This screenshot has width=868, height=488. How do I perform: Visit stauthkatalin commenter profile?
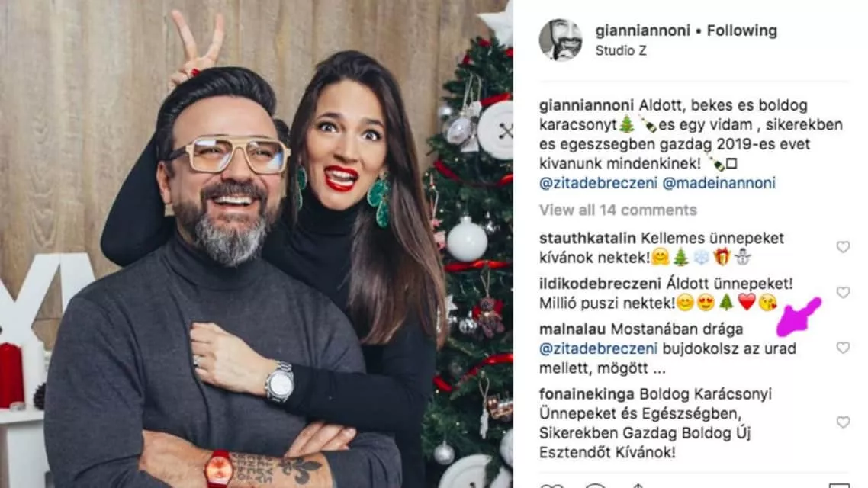click(587, 239)
